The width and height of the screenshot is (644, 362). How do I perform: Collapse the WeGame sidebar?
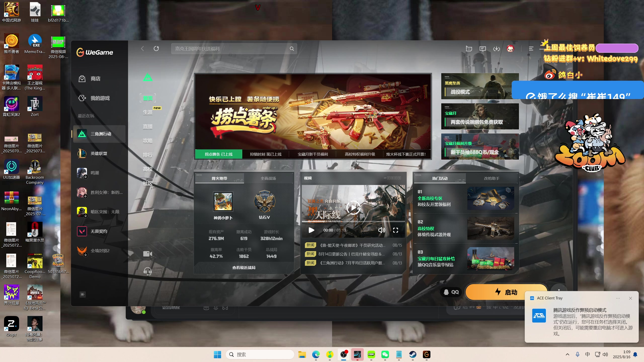coord(83,294)
